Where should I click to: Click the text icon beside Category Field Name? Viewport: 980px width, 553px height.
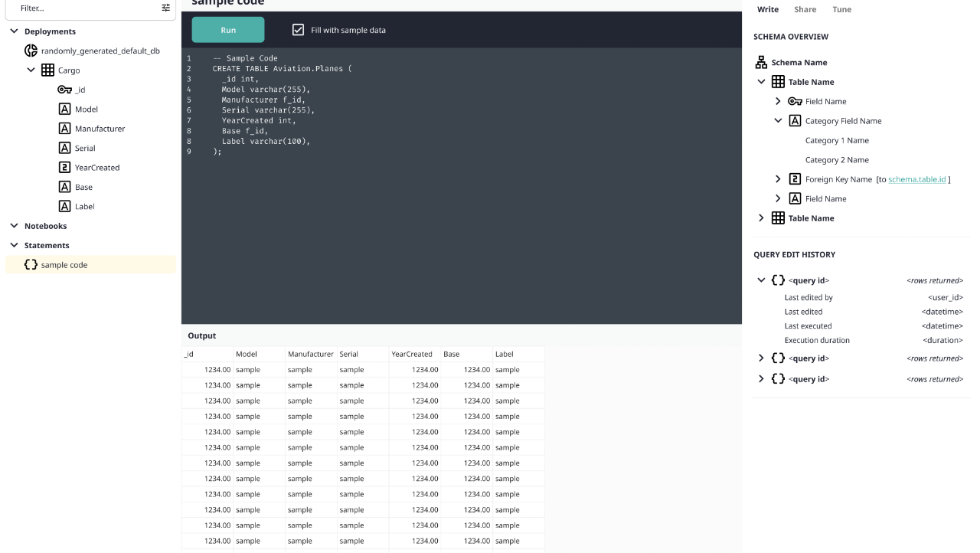795,121
